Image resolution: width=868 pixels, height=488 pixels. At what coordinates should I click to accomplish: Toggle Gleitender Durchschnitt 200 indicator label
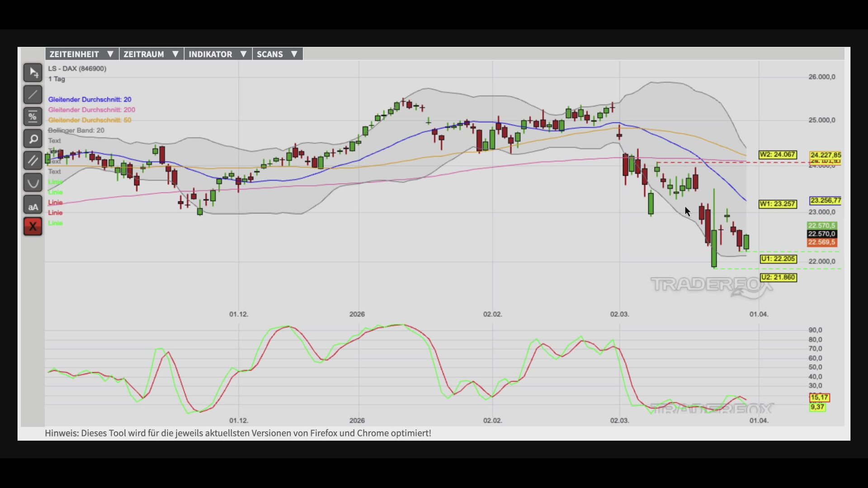coord(91,110)
